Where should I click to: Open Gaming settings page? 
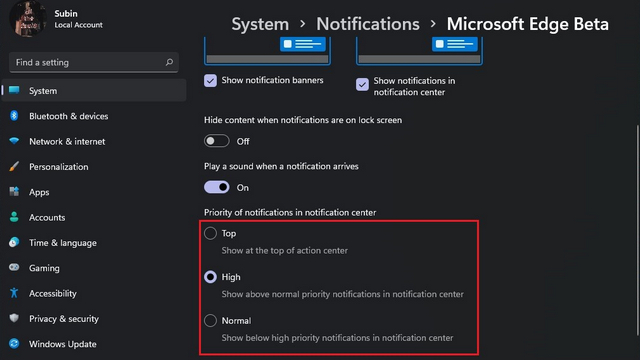pos(94,268)
